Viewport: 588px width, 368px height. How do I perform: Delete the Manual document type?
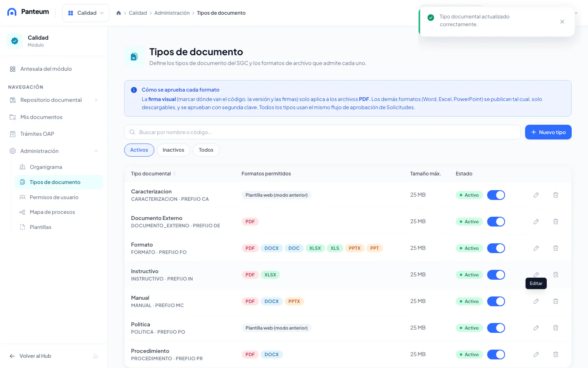556,301
